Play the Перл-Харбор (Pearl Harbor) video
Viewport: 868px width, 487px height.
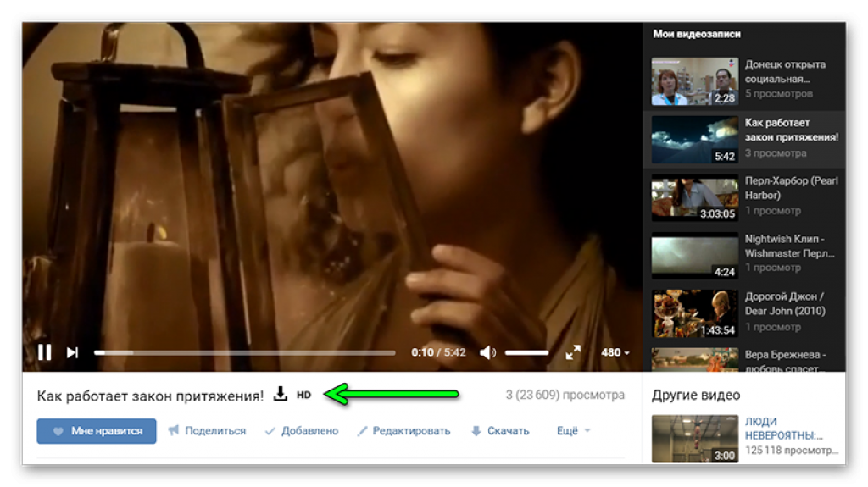point(694,197)
